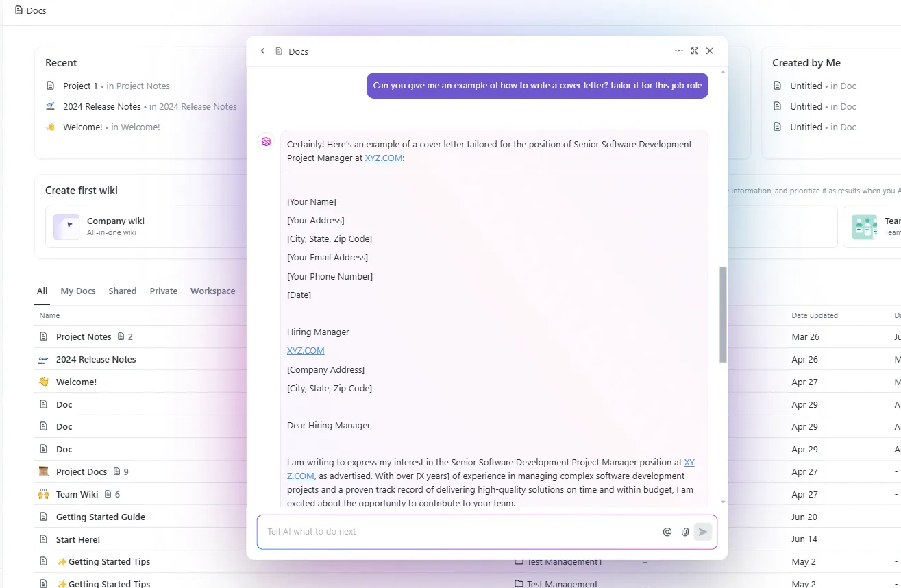Switch to the My Docs tab
The image size is (901, 588).
tap(78, 291)
